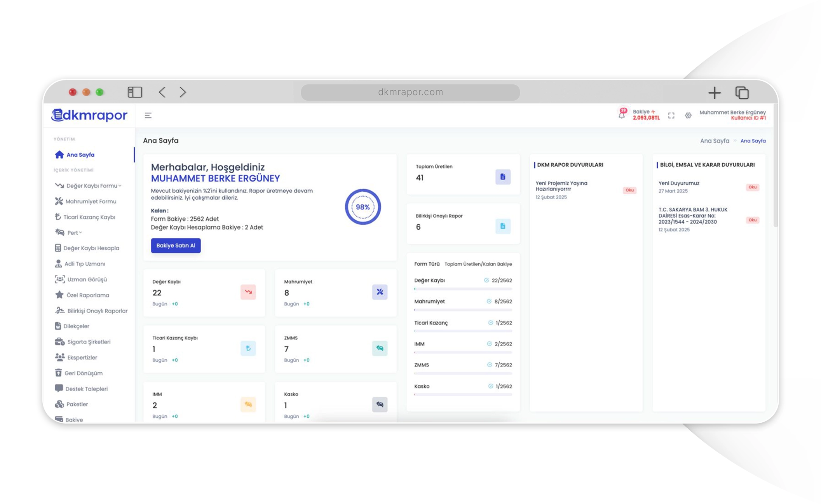The width and height of the screenshot is (821, 504).
Task: Open Uzman Görüşü in sidebar
Action: 81,279
